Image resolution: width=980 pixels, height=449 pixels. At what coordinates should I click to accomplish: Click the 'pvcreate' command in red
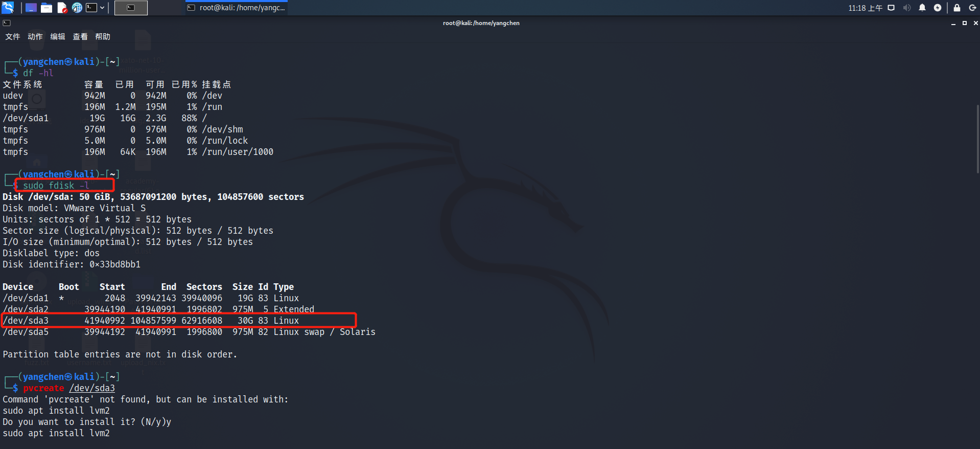click(43, 388)
